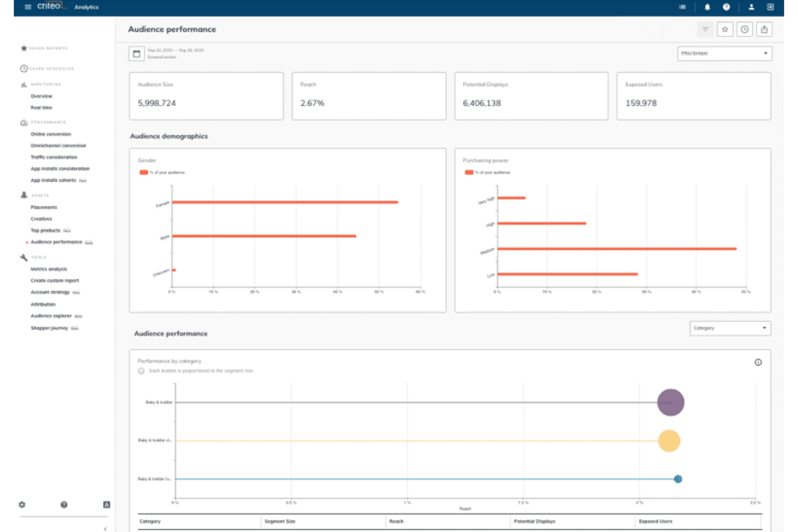
Task: Open the Category dropdown for audience performance
Action: 731,328
